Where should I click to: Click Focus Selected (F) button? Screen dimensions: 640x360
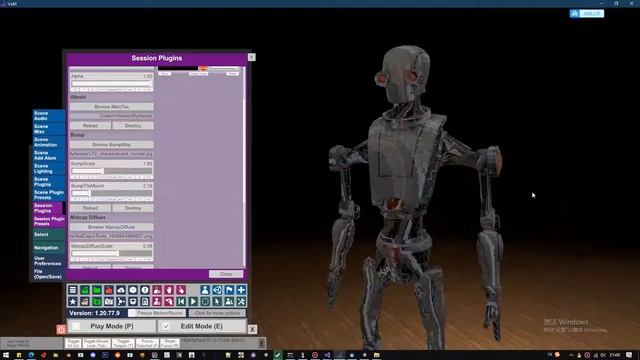coord(147,343)
